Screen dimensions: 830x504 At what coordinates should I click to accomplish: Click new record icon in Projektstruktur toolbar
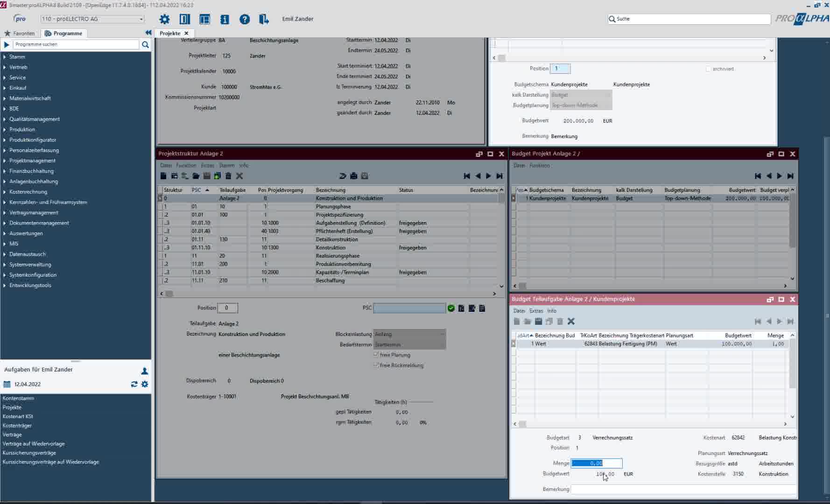click(163, 176)
